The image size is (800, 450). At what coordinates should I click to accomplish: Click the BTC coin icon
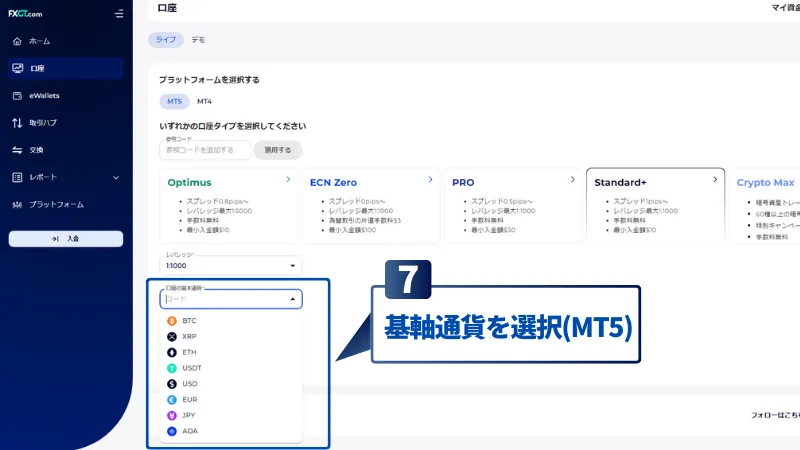(172, 321)
